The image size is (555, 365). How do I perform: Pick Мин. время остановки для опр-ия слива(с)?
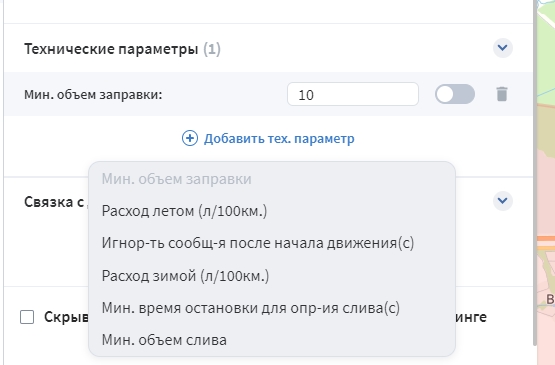click(251, 308)
